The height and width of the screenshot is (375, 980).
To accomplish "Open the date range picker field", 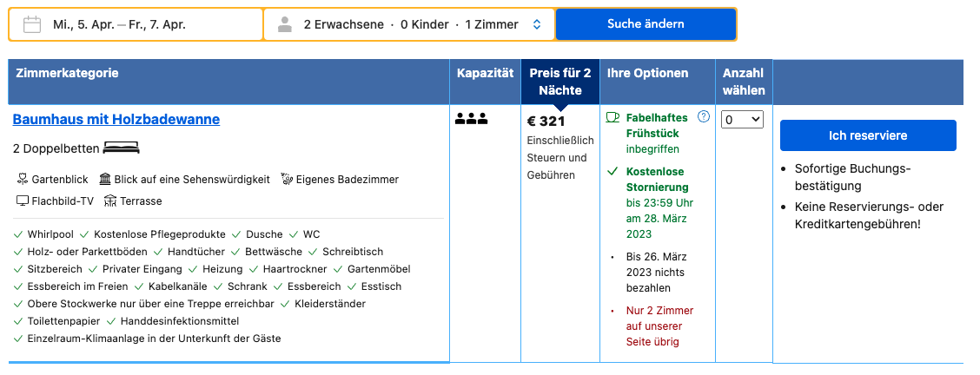I will coord(136,24).
